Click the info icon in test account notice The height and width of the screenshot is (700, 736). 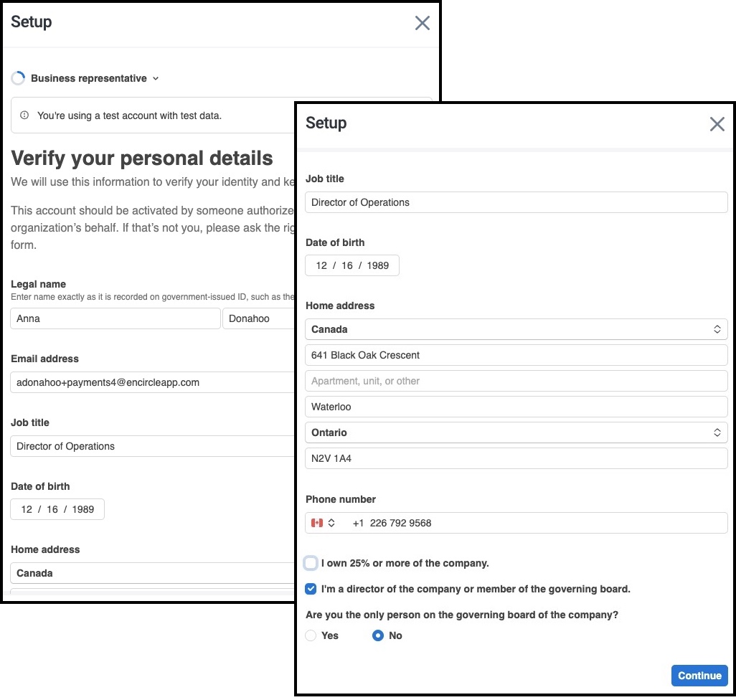(24, 115)
